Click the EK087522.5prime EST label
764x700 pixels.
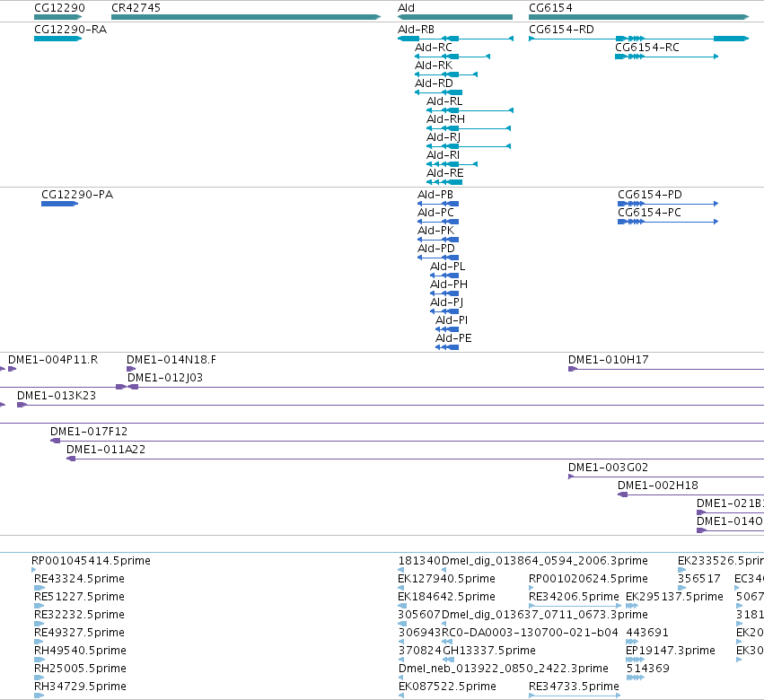[447, 687]
